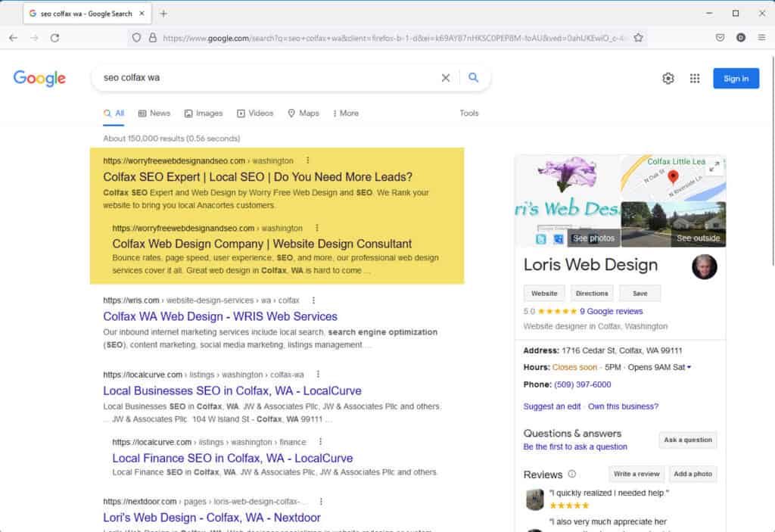
Task: Switch to the Maps tab
Action: tap(303, 114)
